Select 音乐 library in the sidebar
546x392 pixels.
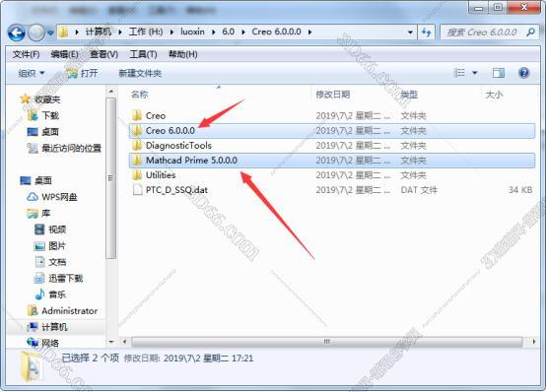pyautogui.click(x=57, y=294)
